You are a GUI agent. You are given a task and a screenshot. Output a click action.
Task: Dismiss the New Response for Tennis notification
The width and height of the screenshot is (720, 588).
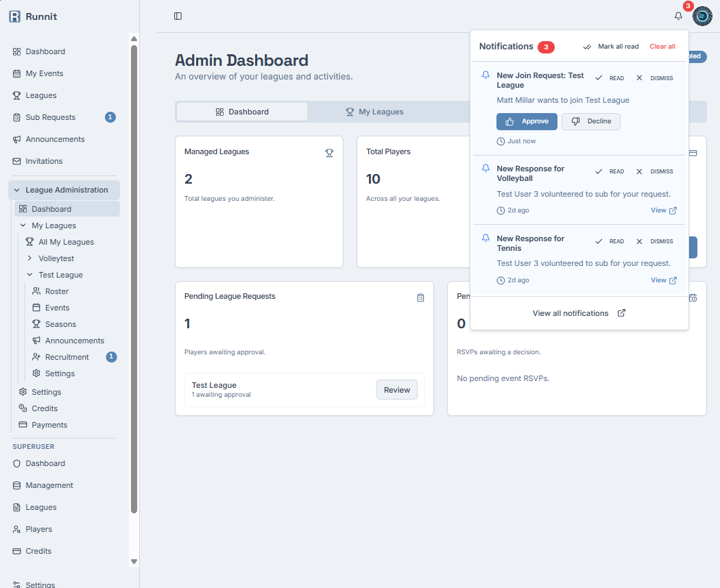click(656, 241)
